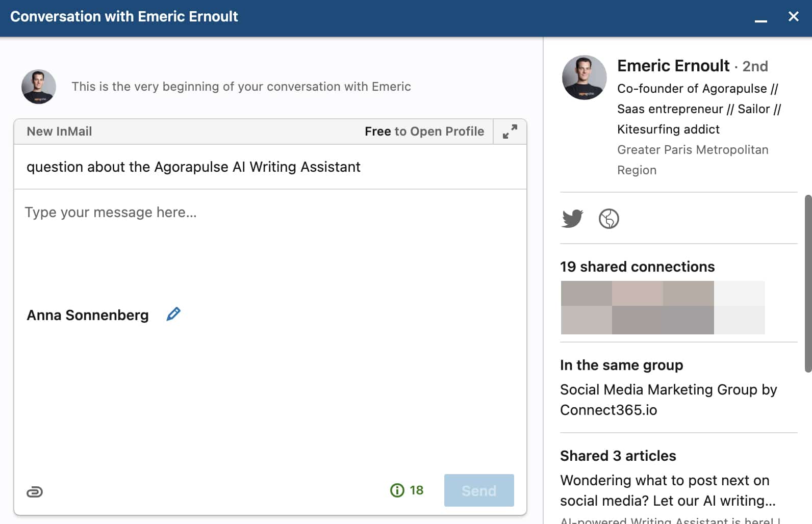Viewport: 812px width, 524px height.
Task: View Emeric's large profile photo
Action: 584,77
